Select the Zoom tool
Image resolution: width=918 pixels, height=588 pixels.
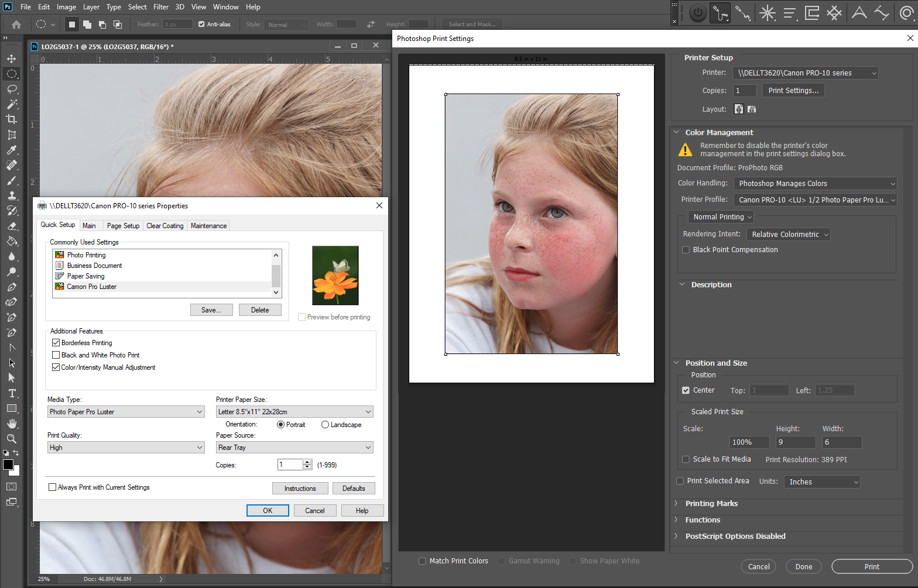point(11,439)
